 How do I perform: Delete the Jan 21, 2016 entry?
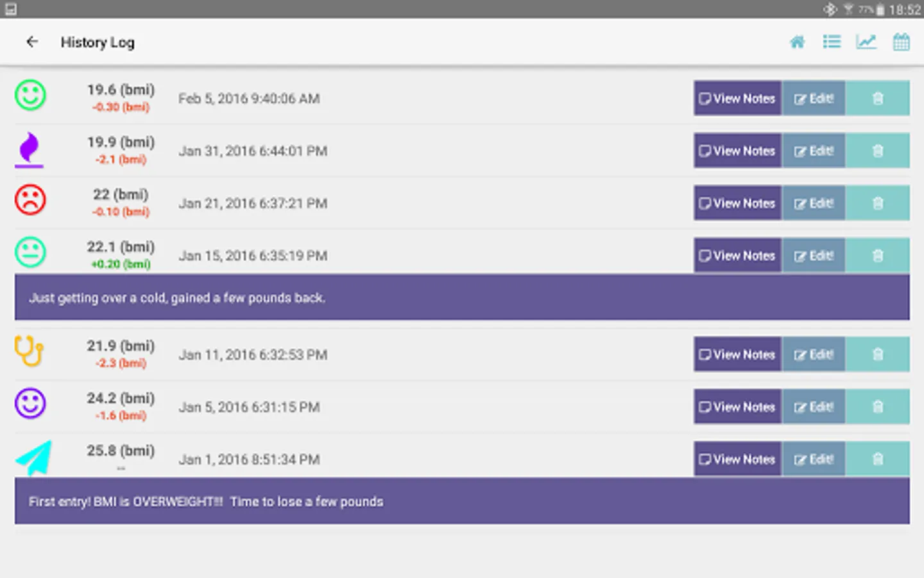[x=877, y=204]
